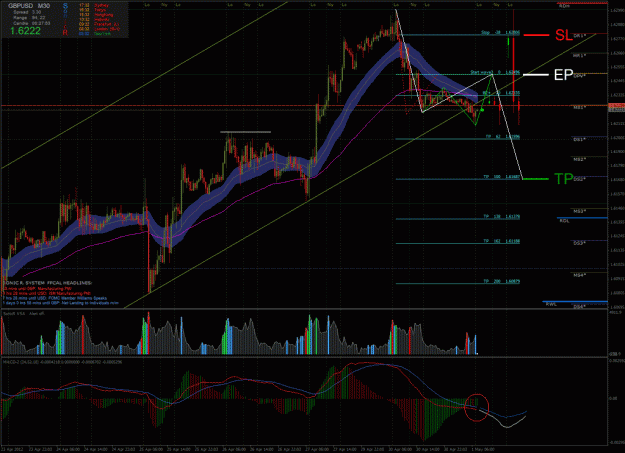Viewport: 625px width, 453px height.
Task: Click the Range value line
Action: pos(29,18)
